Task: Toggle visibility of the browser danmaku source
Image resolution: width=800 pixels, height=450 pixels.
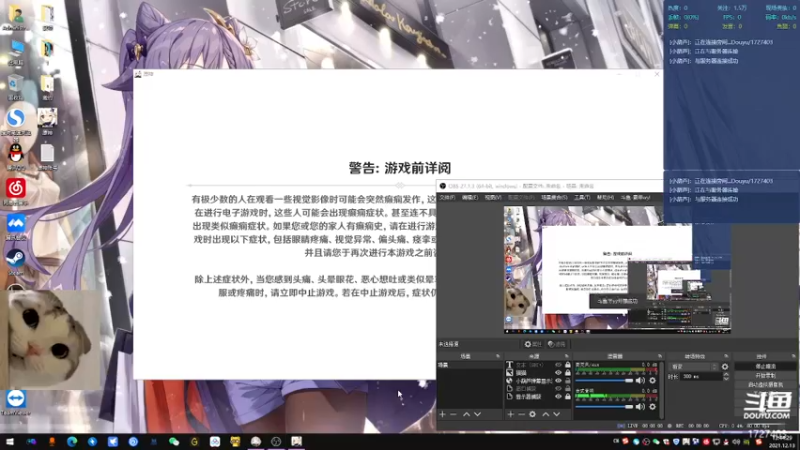Action: click(x=558, y=381)
